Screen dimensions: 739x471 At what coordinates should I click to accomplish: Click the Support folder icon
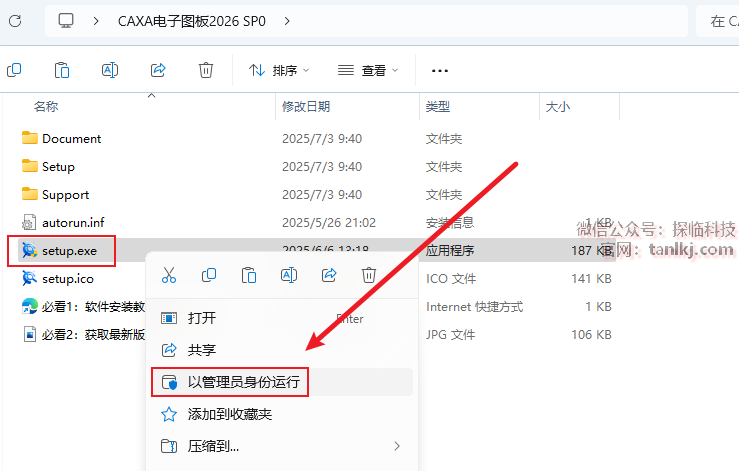pos(30,194)
